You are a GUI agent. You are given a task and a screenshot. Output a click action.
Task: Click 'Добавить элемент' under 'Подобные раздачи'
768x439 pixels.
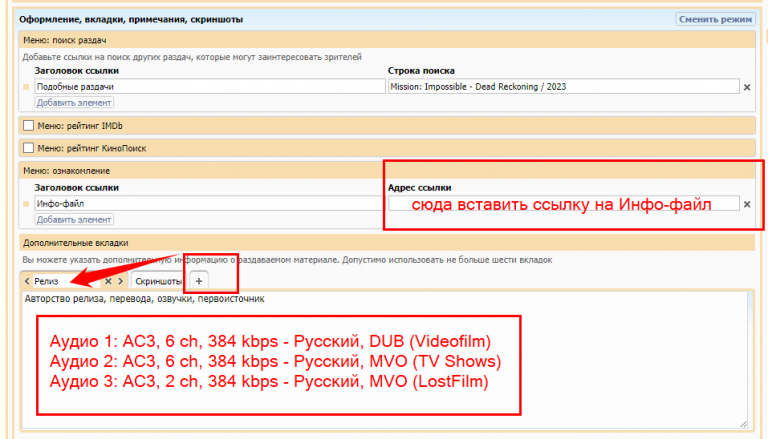(x=74, y=103)
